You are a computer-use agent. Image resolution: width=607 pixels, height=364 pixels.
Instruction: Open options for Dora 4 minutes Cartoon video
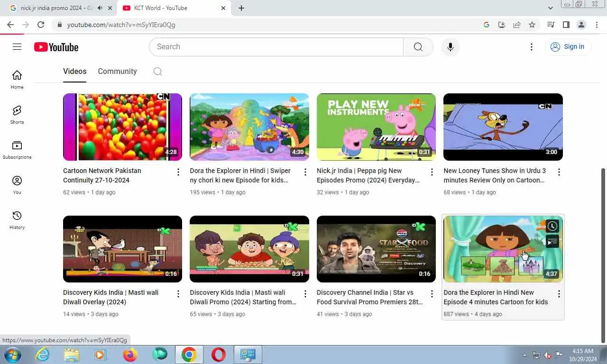[559, 294]
